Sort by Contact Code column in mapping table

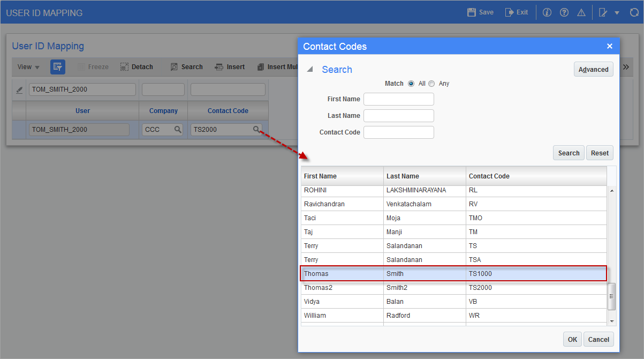tap(228, 111)
